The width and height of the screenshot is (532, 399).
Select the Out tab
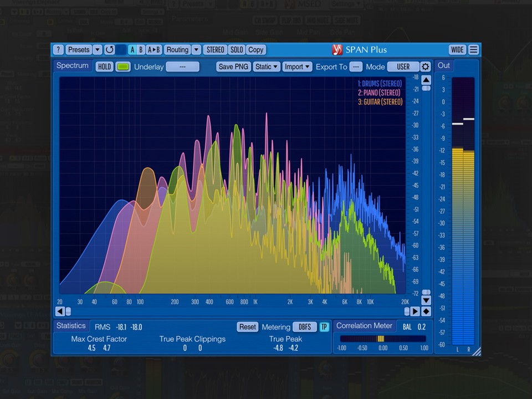(444, 65)
